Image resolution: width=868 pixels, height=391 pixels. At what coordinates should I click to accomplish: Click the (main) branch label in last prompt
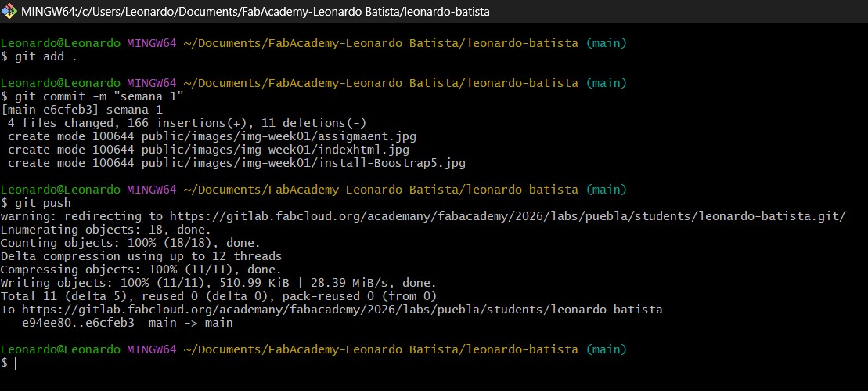pyautogui.click(x=607, y=349)
